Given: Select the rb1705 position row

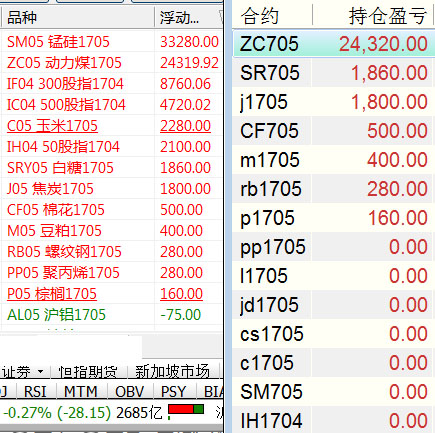Looking at the screenshot, I should tap(334, 189).
